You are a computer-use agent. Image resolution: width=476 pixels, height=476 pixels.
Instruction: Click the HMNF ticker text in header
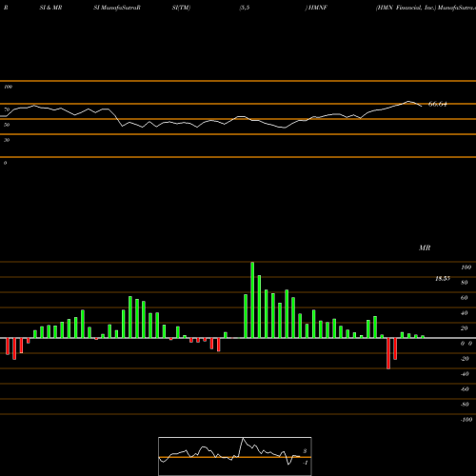(318, 8)
